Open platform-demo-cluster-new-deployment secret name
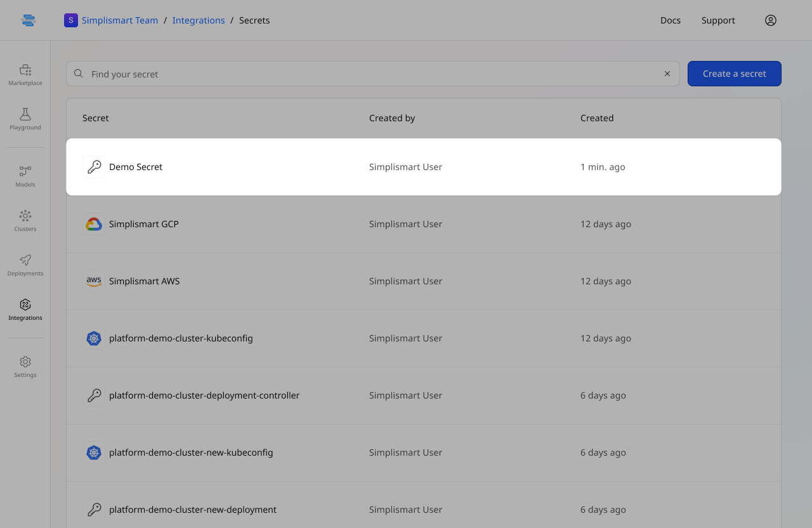The image size is (812, 528). 193,510
